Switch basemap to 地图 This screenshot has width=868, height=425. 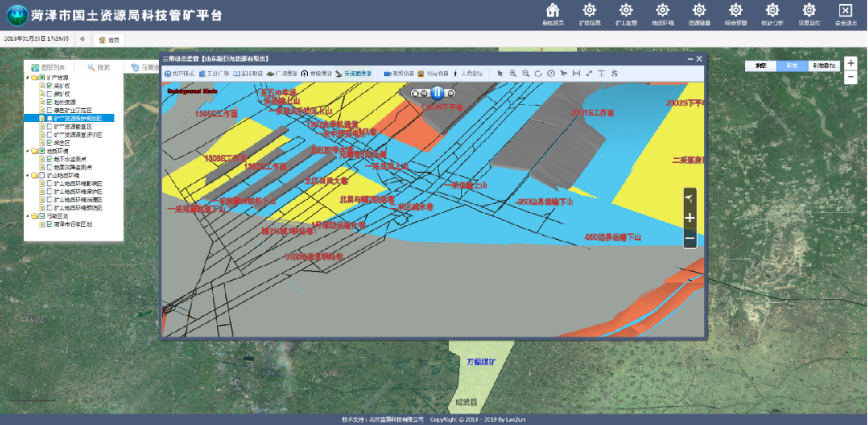(761, 66)
